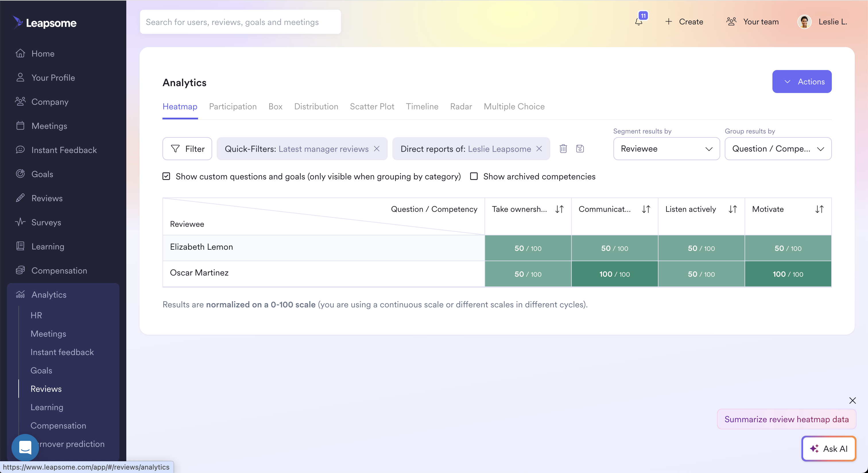This screenshot has width=868, height=473.
Task: Click the Ask AI button
Action: click(829, 448)
